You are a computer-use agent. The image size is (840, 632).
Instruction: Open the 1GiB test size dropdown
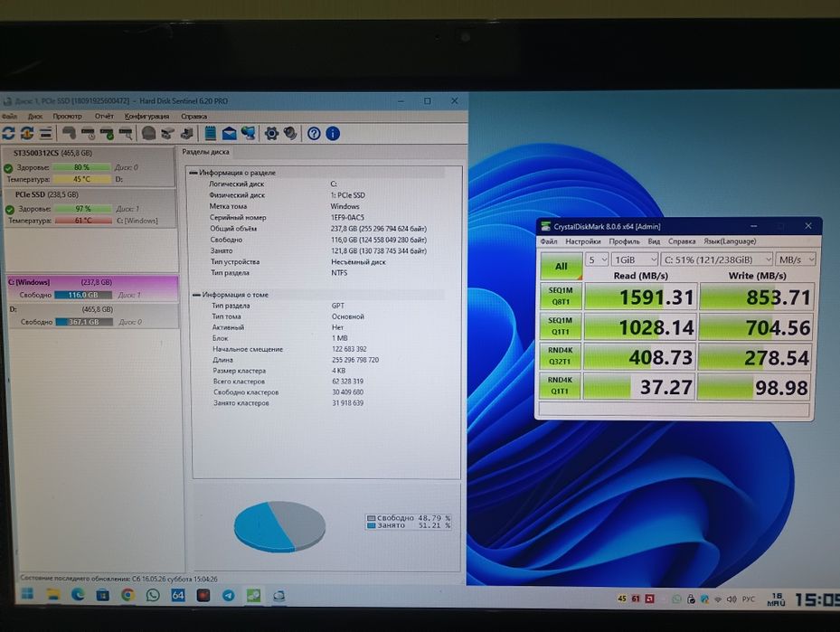635,259
